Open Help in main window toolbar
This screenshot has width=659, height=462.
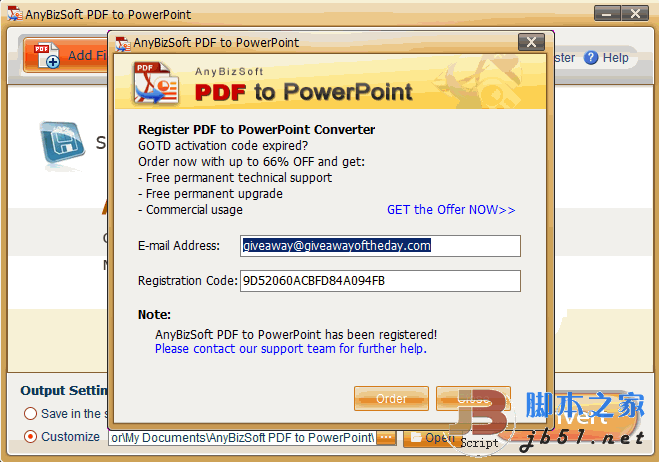coord(606,58)
